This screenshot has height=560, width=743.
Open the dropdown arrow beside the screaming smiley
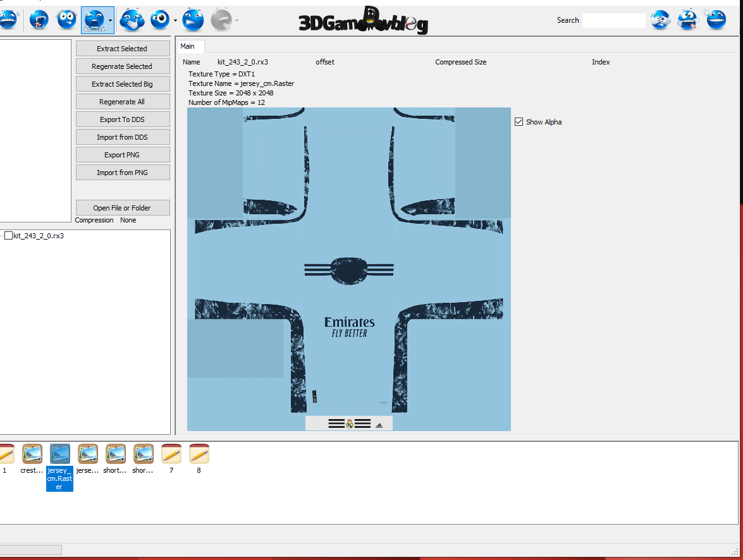pos(111,21)
